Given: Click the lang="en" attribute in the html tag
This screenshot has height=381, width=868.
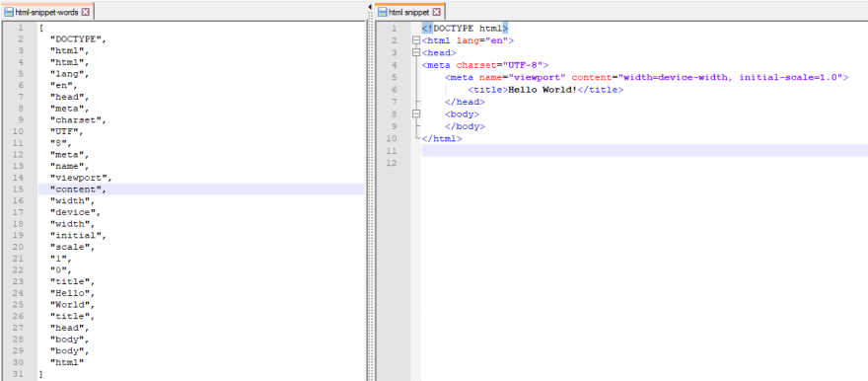Looking at the screenshot, I should coord(482,40).
